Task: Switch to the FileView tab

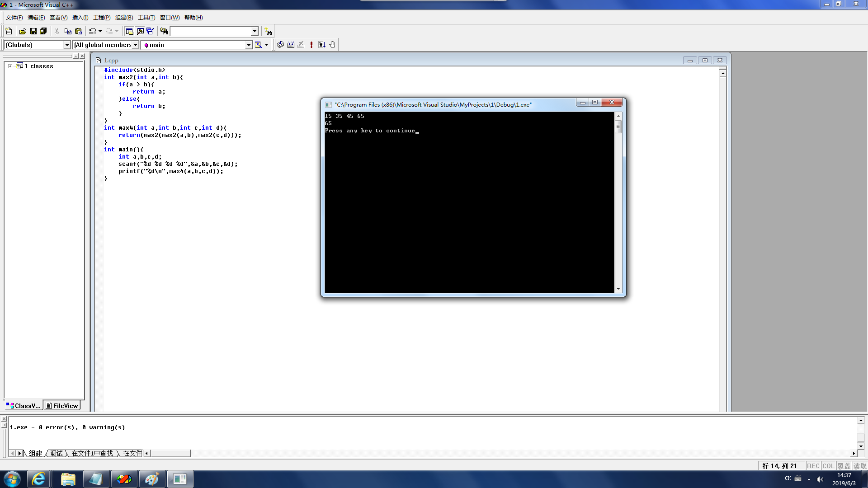Action: coord(62,406)
